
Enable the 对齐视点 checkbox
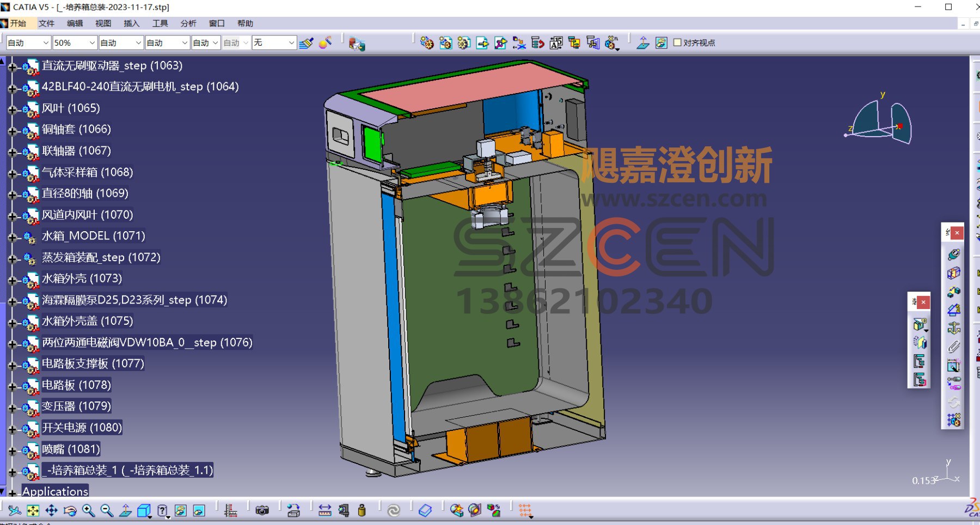677,42
